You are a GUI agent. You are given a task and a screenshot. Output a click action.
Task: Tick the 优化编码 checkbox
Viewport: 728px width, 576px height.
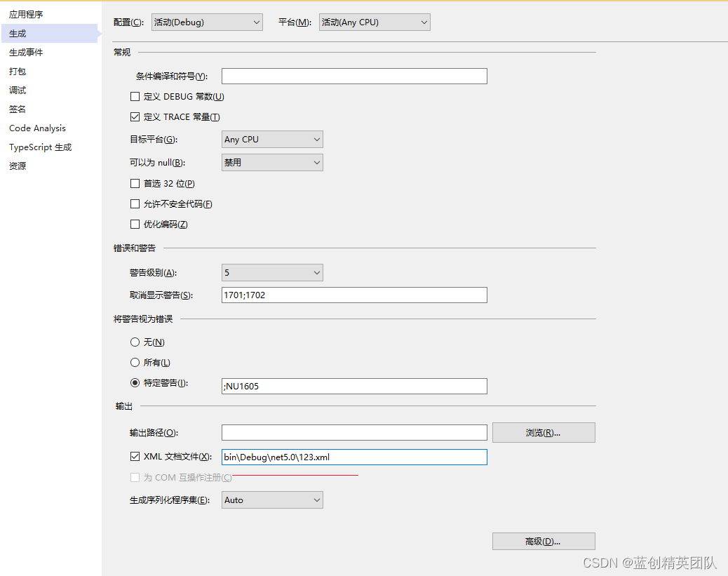(135, 225)
